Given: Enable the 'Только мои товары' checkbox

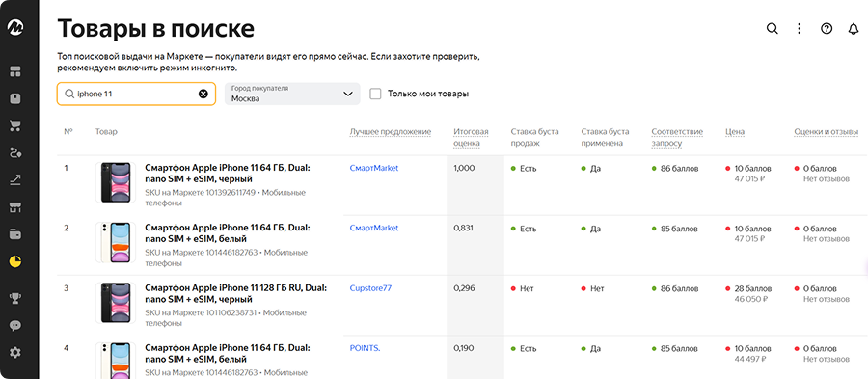Looking at the screenshot, I should (x=375, y=95).
